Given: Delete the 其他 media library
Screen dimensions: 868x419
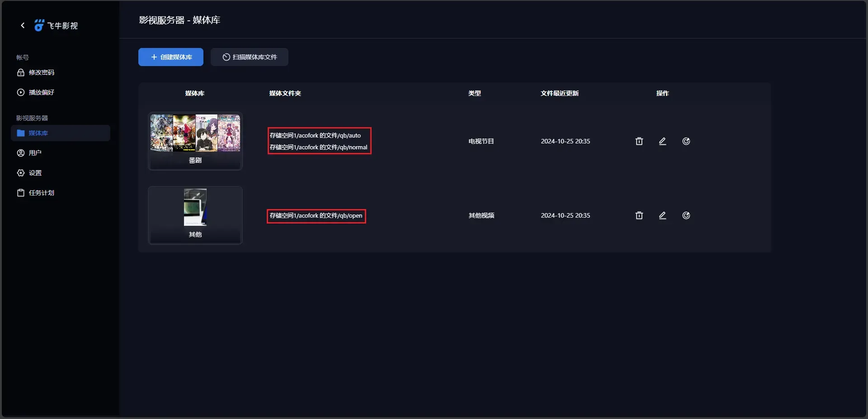Looking at the screenshot, I should 639,215.
